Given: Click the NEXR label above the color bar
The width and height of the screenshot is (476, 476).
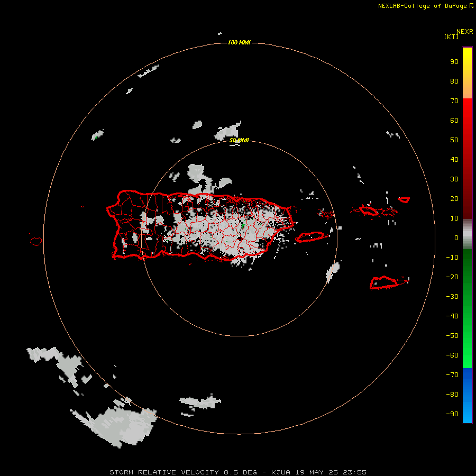Looking at the screenshot, I should click(465, 32).
